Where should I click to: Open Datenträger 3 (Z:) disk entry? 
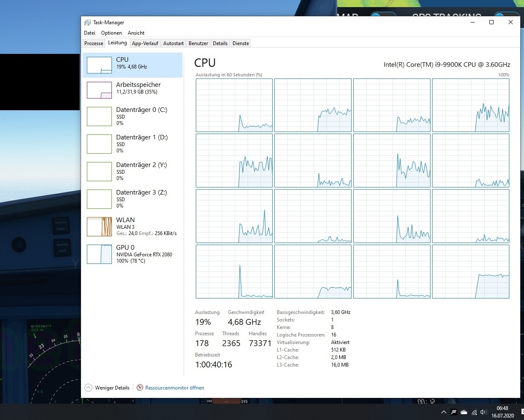[x=133, y=199]
